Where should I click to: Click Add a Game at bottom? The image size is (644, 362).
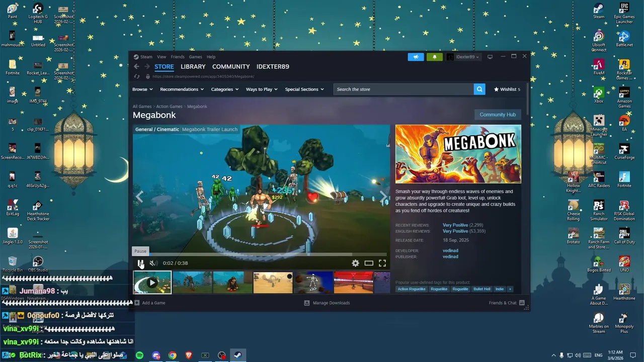pyautogui.click(x=150, y=303)
